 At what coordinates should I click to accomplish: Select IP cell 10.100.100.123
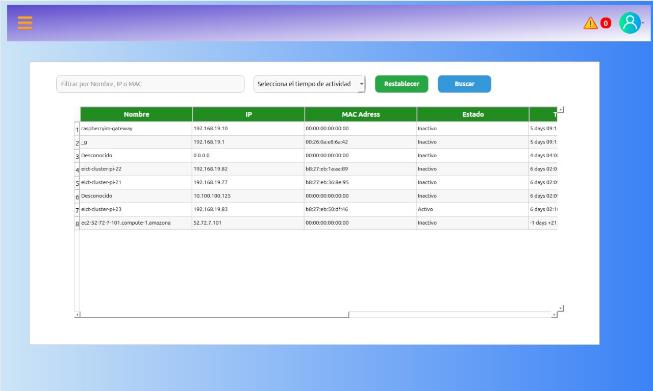pos(248,196)
